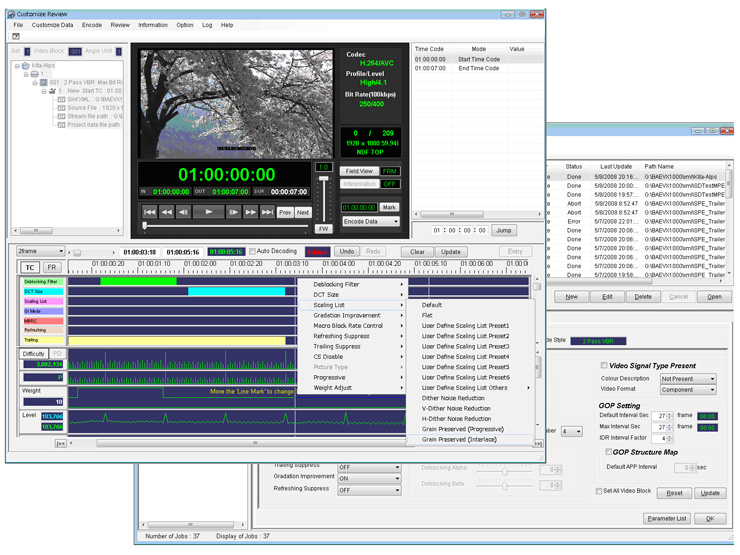Select the Kita-Alps node in project tree
This screenshot has height=555, width=740.
pos(44,65)
